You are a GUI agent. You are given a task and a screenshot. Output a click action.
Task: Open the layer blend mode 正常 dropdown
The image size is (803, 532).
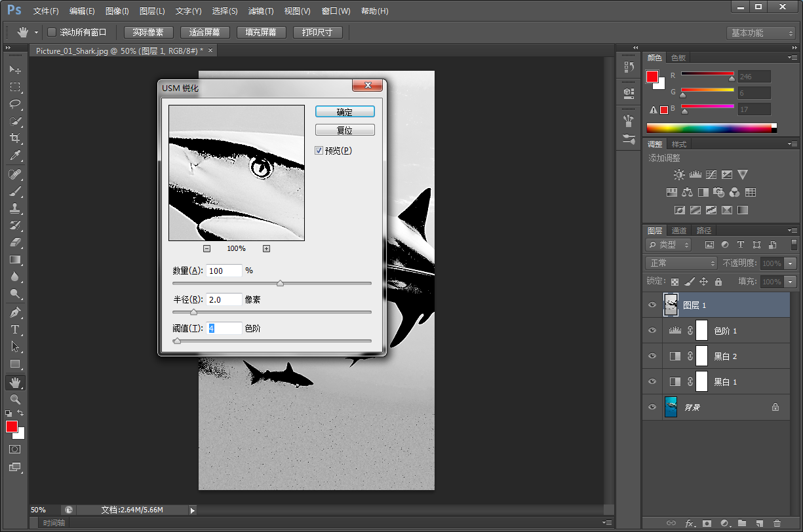coord(682,263)
